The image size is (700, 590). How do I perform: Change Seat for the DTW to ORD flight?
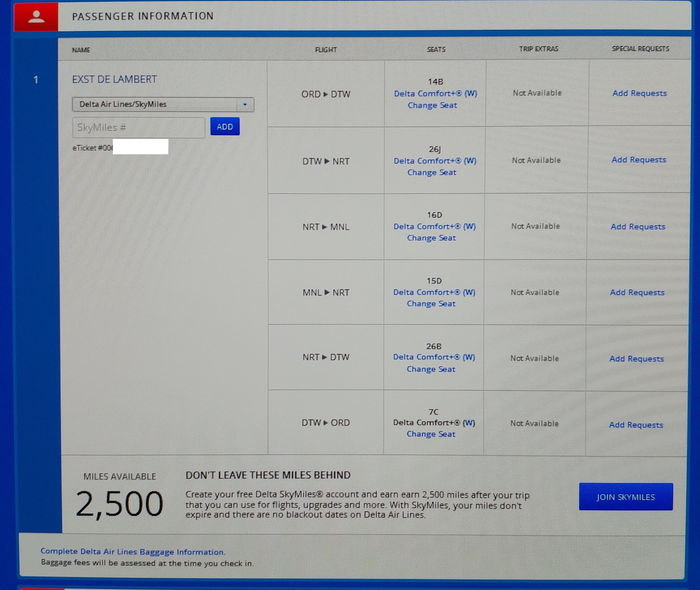[431, 434]
